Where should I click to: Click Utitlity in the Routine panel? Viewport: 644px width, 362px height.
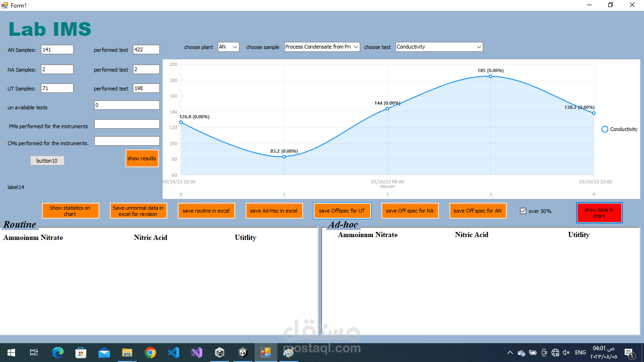[246, 238]
